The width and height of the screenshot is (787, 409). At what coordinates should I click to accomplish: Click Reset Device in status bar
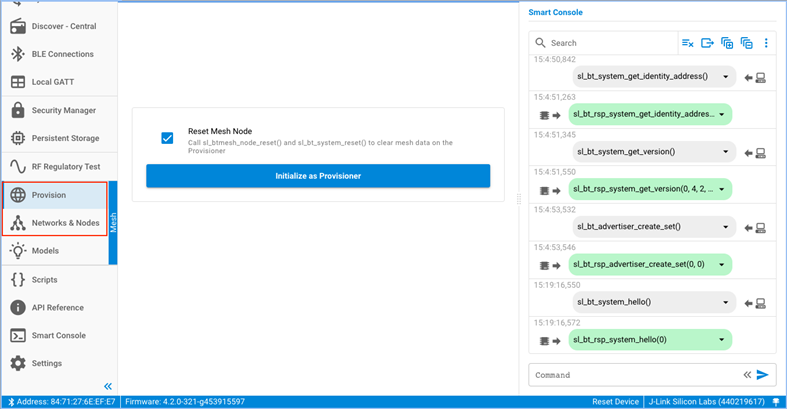615,401
